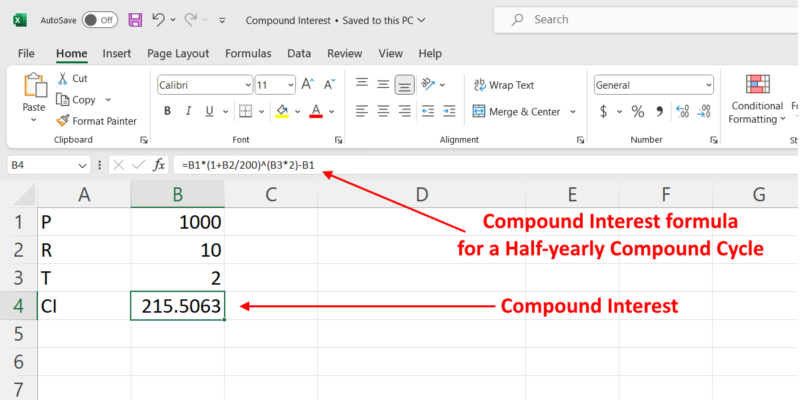The height and width of the screenshot is (400, 800).
Task: Click the Redo arrow icon
Action: tap(190, 19)
